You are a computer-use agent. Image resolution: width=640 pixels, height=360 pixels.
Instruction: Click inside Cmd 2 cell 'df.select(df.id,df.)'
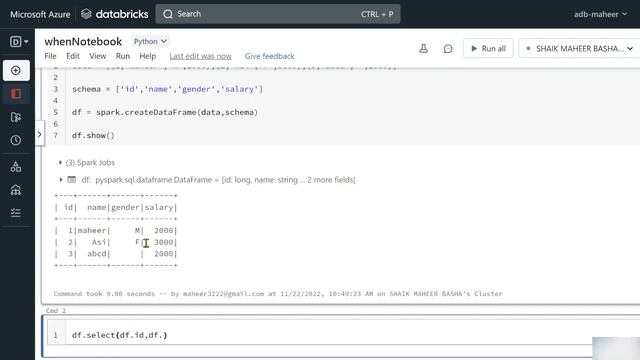[120, 335]
